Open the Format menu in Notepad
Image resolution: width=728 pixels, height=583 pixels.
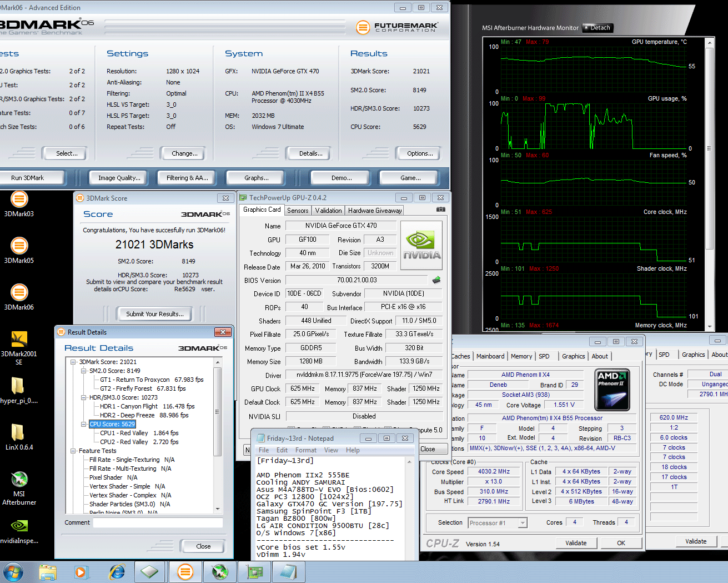click(x=305, y=450)
